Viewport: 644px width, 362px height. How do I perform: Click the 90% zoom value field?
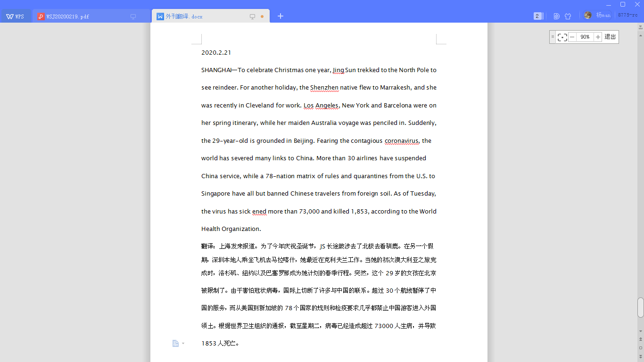coord(585,37)
